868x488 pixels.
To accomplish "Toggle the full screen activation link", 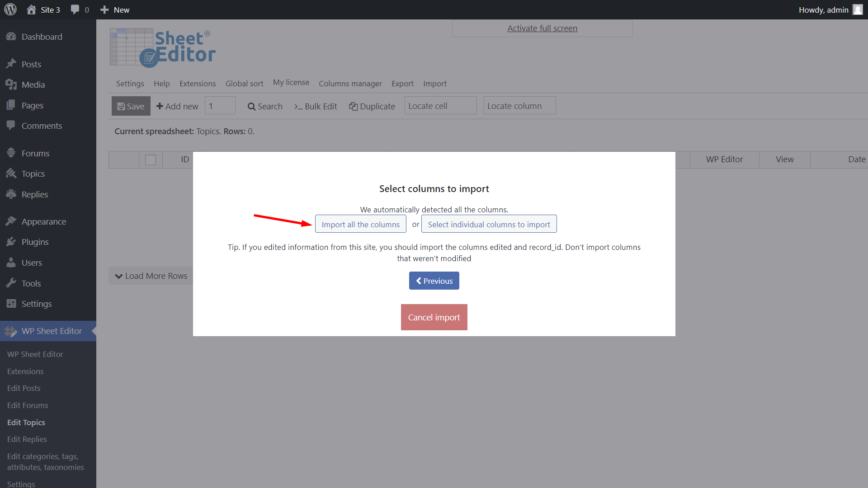I will (542, 28).
